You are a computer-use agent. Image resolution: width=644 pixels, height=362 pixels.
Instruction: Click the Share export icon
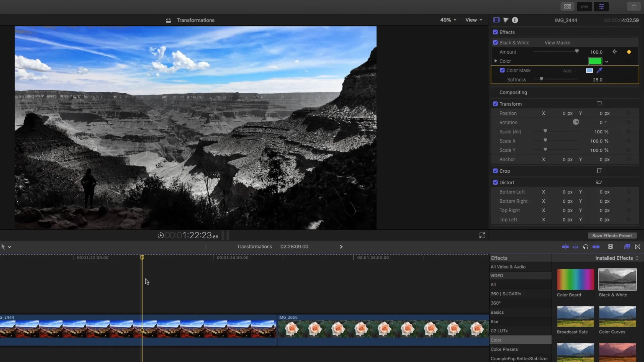pyautogui.click(x=634, y=7)
